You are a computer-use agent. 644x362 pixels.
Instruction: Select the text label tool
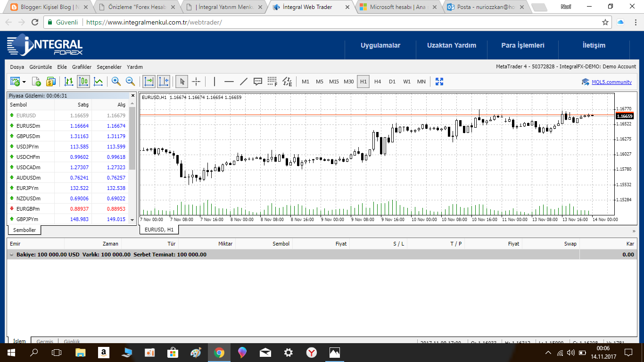coord(258,82)
